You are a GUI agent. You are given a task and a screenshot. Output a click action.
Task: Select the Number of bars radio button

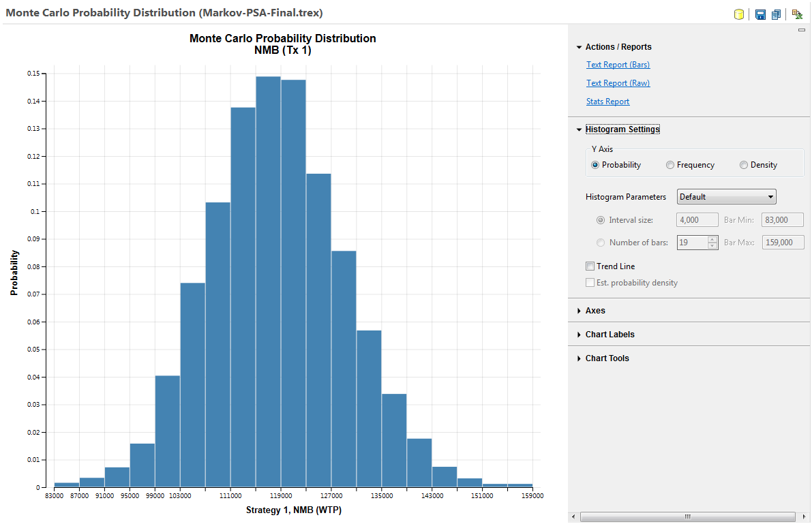click(601, 242)
